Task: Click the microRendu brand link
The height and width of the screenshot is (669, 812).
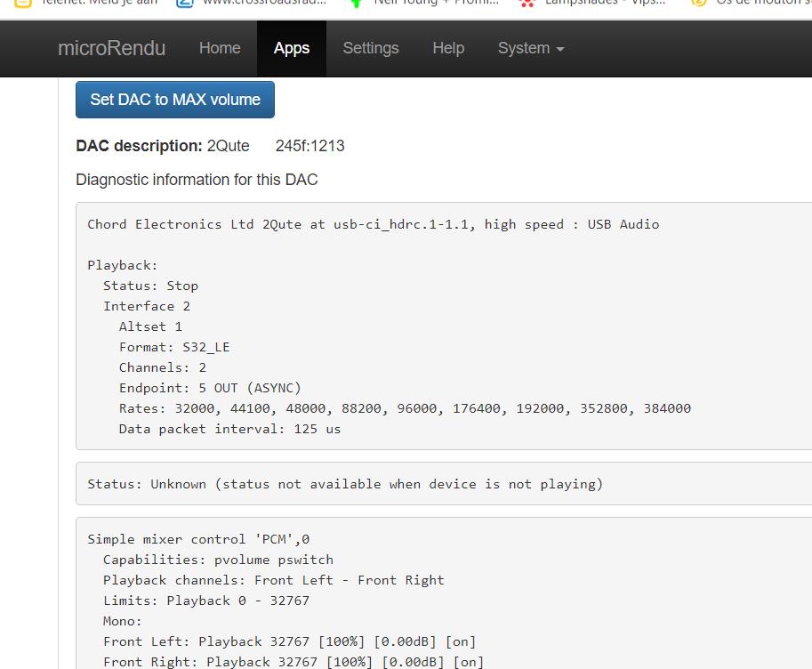Action: [x=111, y=48]
